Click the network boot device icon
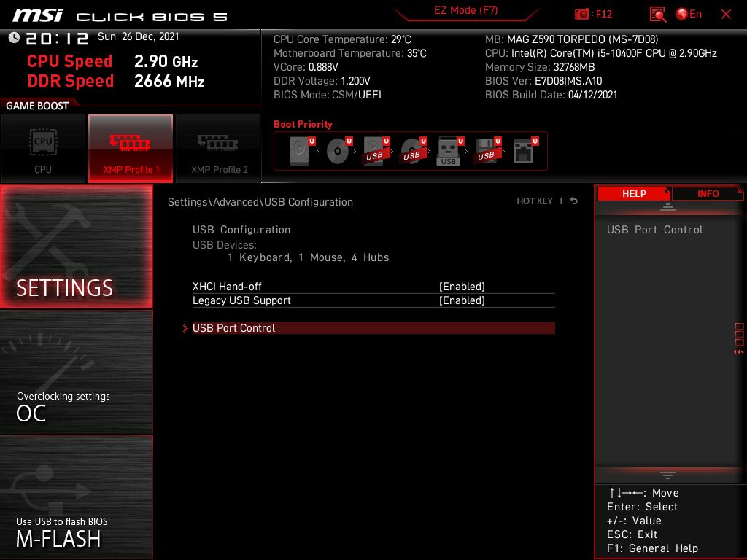Viewport: 747px width, 560px height. [x=523, y=152]
